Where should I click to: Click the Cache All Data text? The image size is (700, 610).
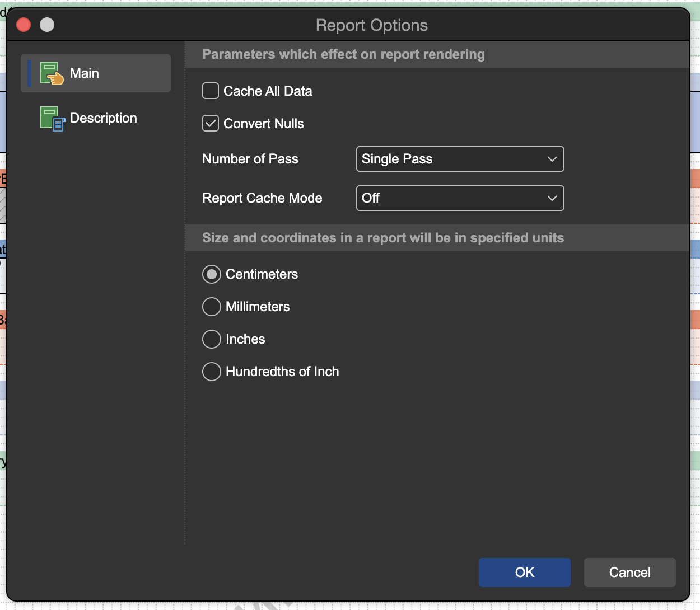point(268,91)
